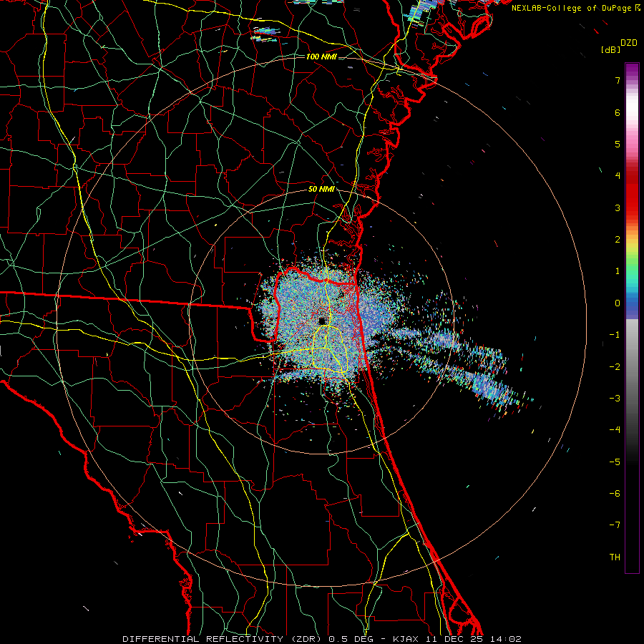
Task: Click the 5 value on the color scale
Action: pyautogui.click(x=618, y=144)
